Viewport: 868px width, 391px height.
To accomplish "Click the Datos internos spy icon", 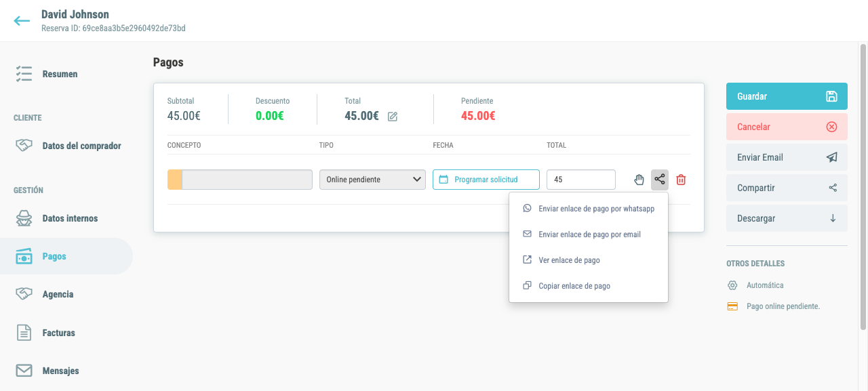I will [x=24, y=218].
